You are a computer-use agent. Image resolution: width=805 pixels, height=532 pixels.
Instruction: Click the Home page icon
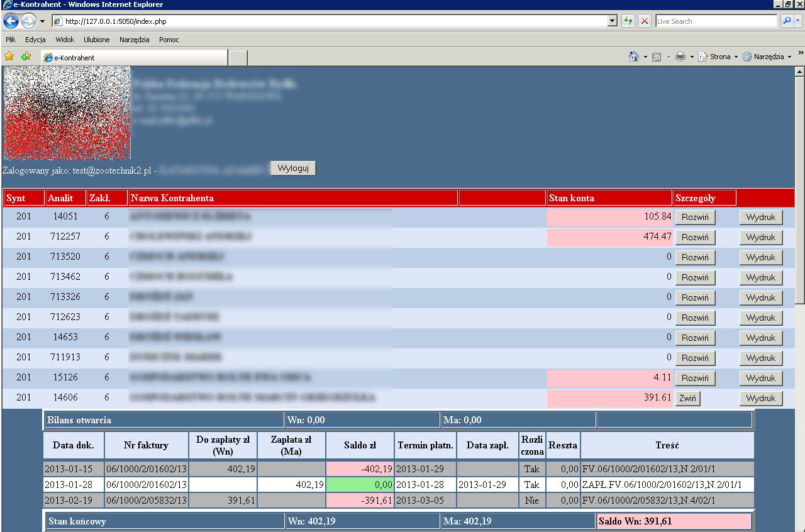click(634, 57)
